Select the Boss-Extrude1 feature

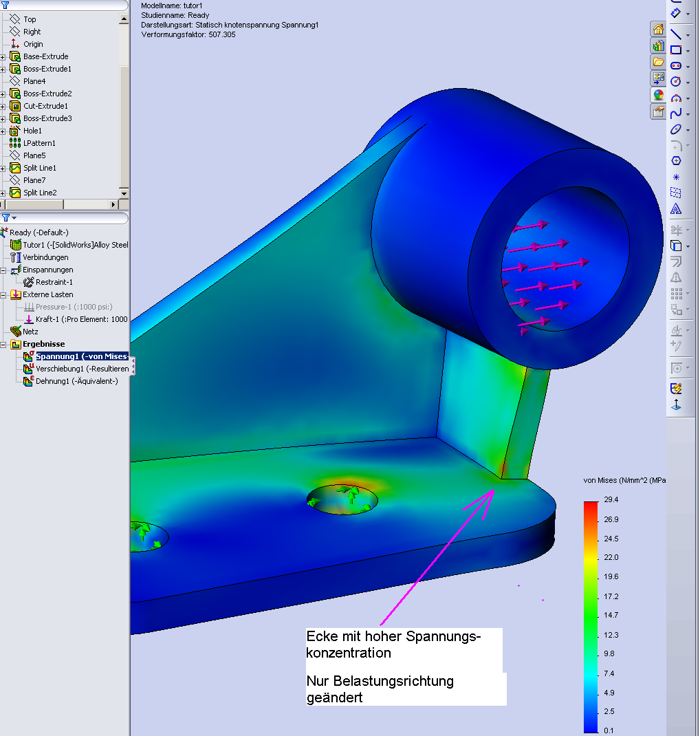tap(47, 69)
